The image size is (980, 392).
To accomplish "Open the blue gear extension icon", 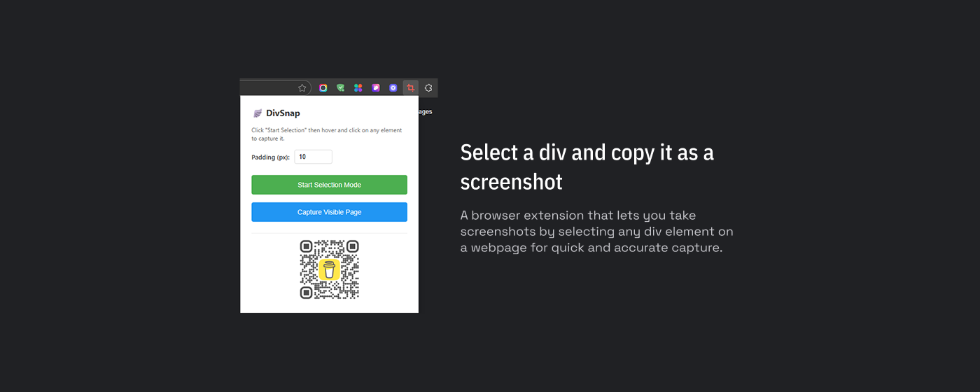I will pos(393,88).
